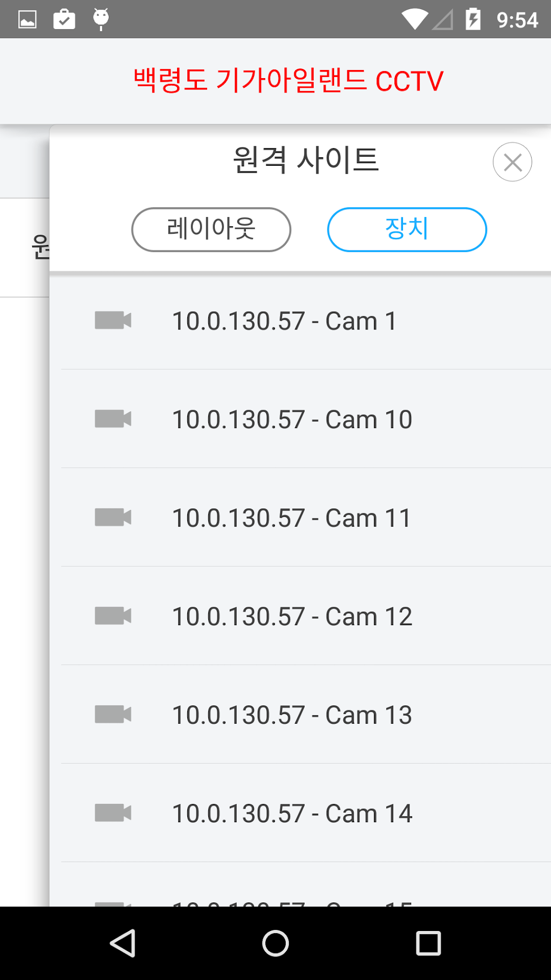Close the 원격 사이트 panel
The image size is (551, 980).
(x=512, y=162)
